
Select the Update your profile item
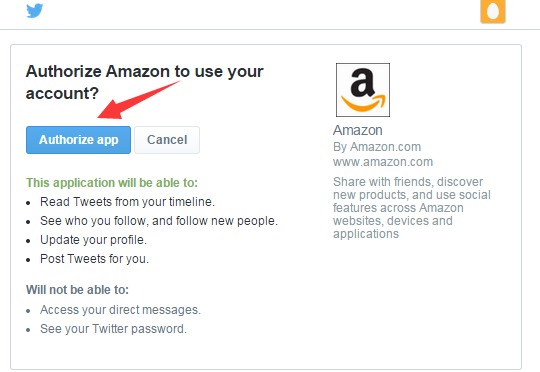click(93, 240)
